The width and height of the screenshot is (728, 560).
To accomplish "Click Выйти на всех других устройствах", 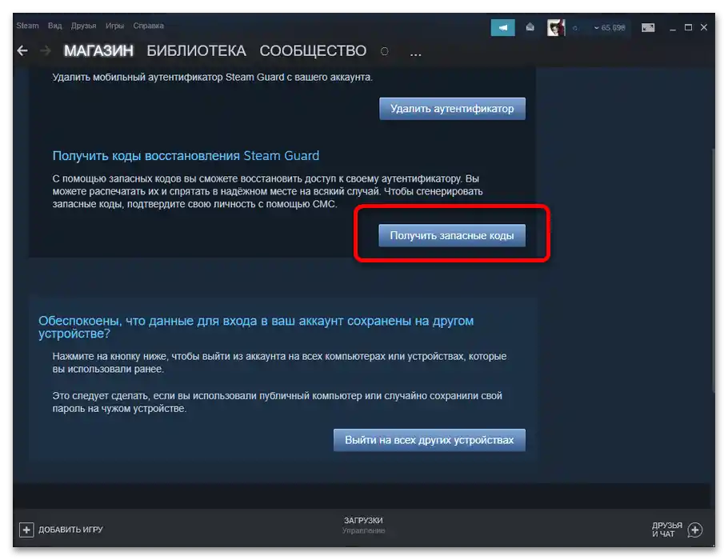I will pos(430,440).
